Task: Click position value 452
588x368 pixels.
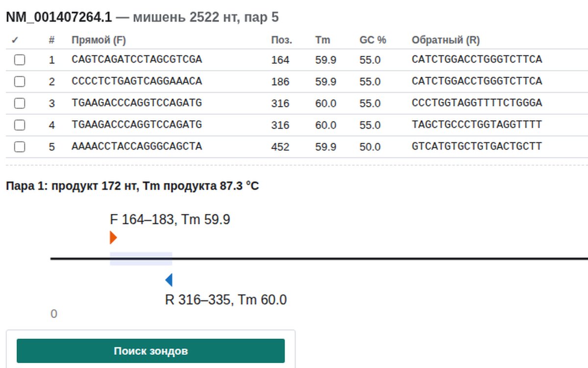Action: point(280,147)
